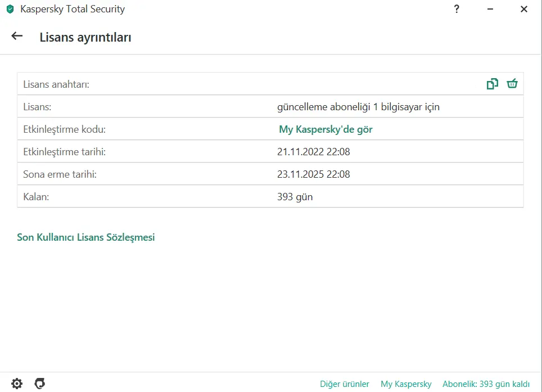Select the Lisans anahtarı label
This screenshot has width=542, height=392.
point(56,84)
